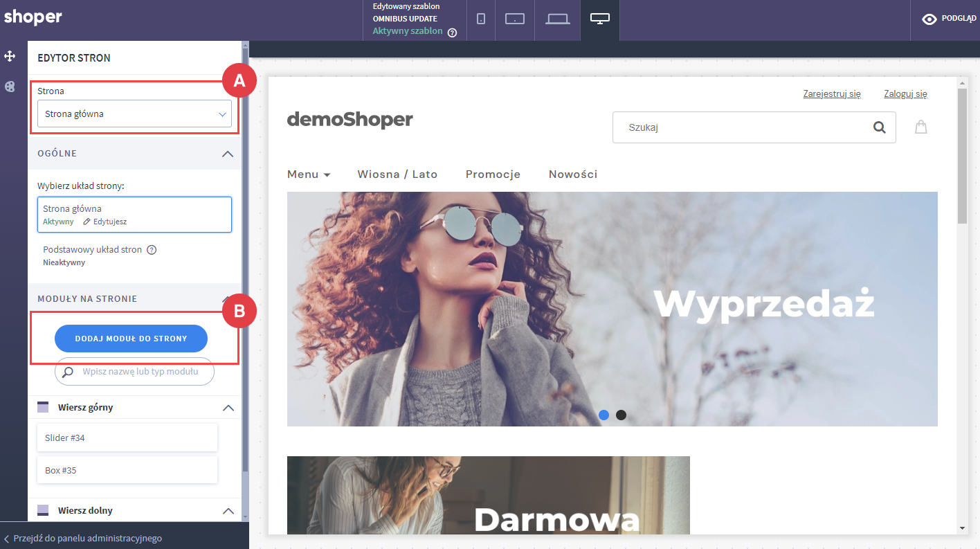This screenshot has width=980, height=549.
Task: Click the Zaloguj się link
Action: point(905,94)
